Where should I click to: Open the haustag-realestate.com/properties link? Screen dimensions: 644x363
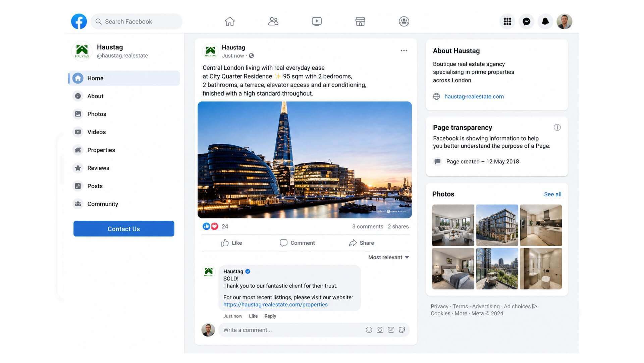pyautogui.click(x=275, y=305)
